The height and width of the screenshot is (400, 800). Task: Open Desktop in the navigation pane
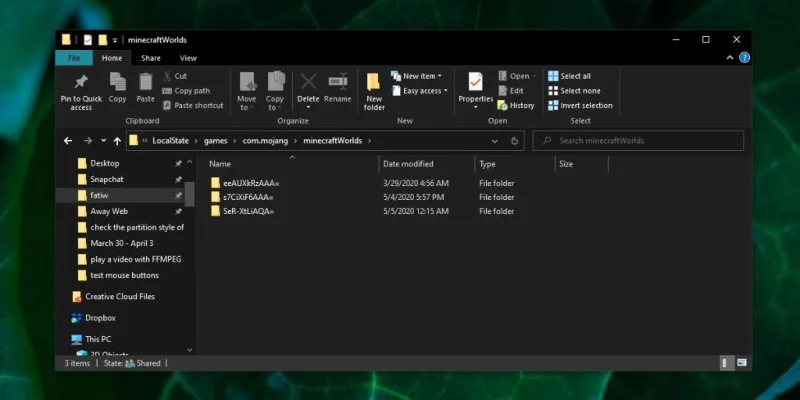coord(105,163)
